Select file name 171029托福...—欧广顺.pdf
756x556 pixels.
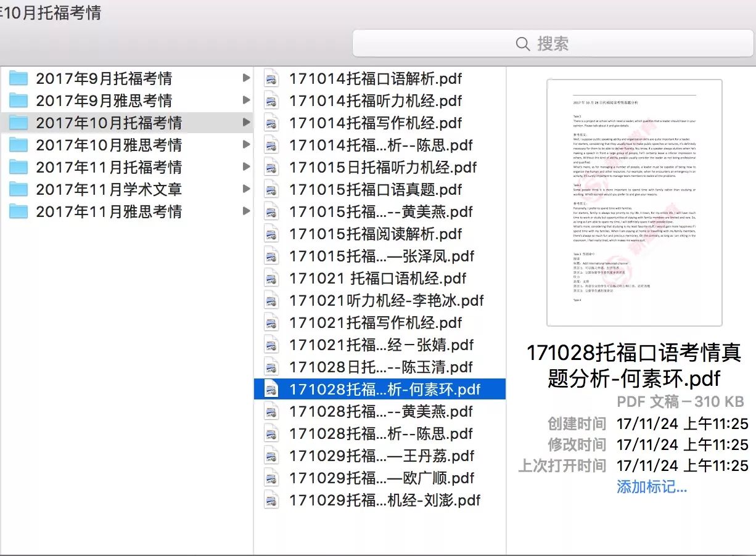(382, 478)
